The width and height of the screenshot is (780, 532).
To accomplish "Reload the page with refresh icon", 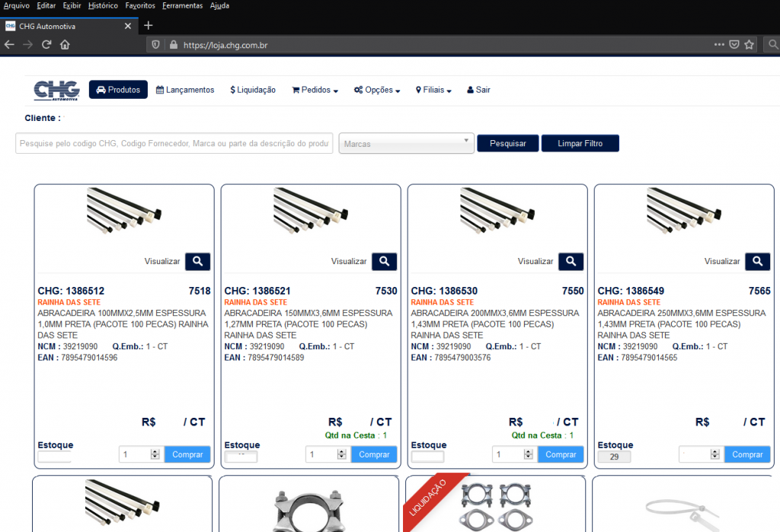I will pos(46,45).
